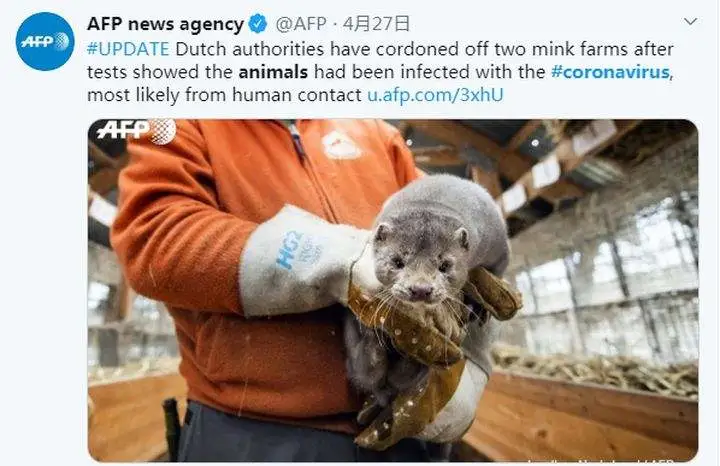Open the 4月27日 tweet timestamp
Viewport: 720px width, 466px height.
pyautogui.click(x=376, y=23)
